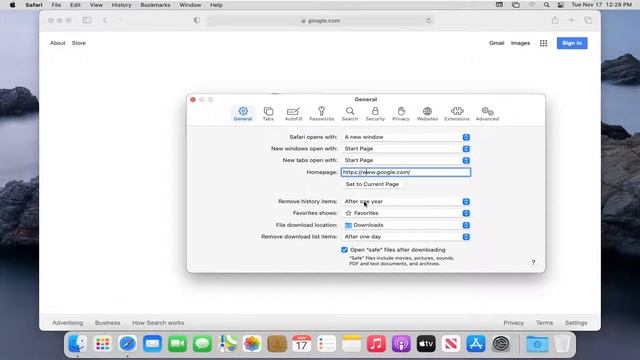Open the Privacy preferences pane
Image resolution: width=640 pixels, height=360 pixels.
click(401, 113)
